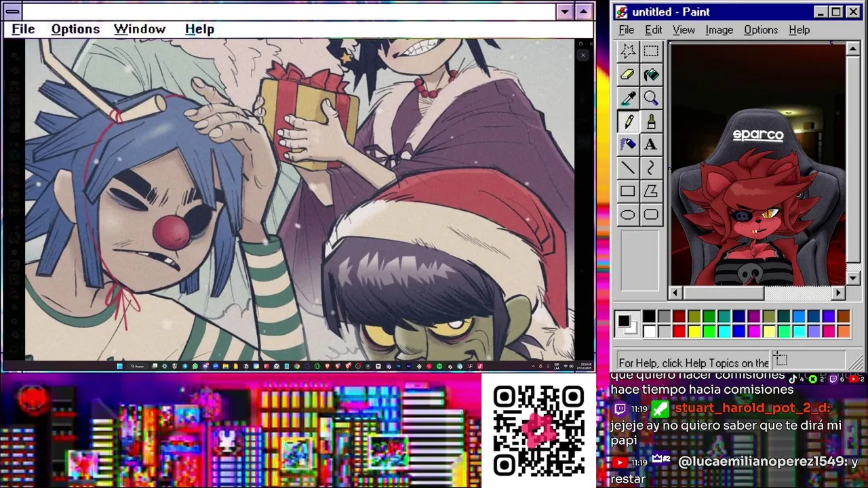Click Paint horizontal scrollbar left arrow

coord(675,293)
